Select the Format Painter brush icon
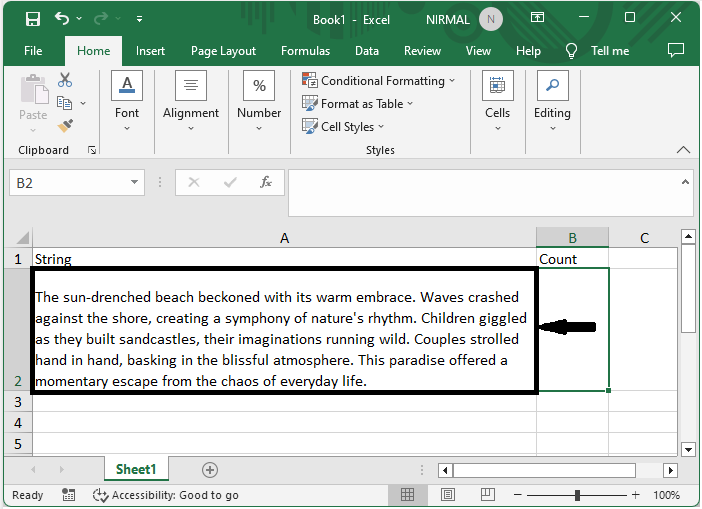702x509 pixels. pyautogui.click(x=65, y=126)
